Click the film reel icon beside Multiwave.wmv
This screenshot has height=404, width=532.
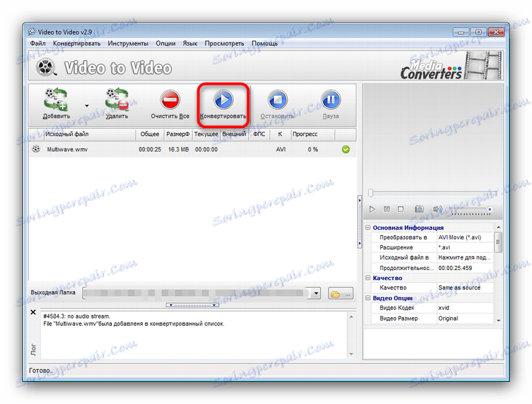[36, 149]
